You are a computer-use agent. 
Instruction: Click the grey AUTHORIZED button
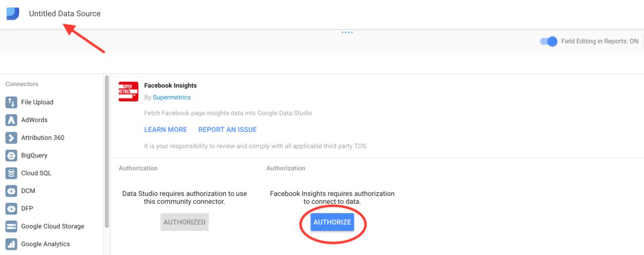(x=185, y=222)
